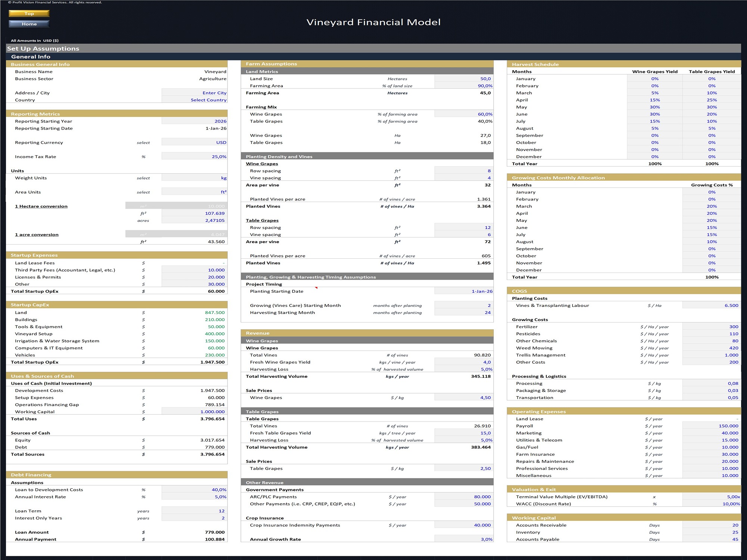Select the Accounts Receivable 20 days cell
This screenshot has height=560, width=747.
point(711,525)
